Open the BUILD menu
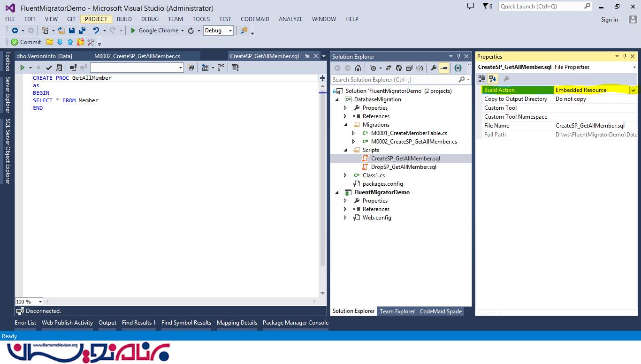This screenshot has height=364, width=641. click(124, 19)
